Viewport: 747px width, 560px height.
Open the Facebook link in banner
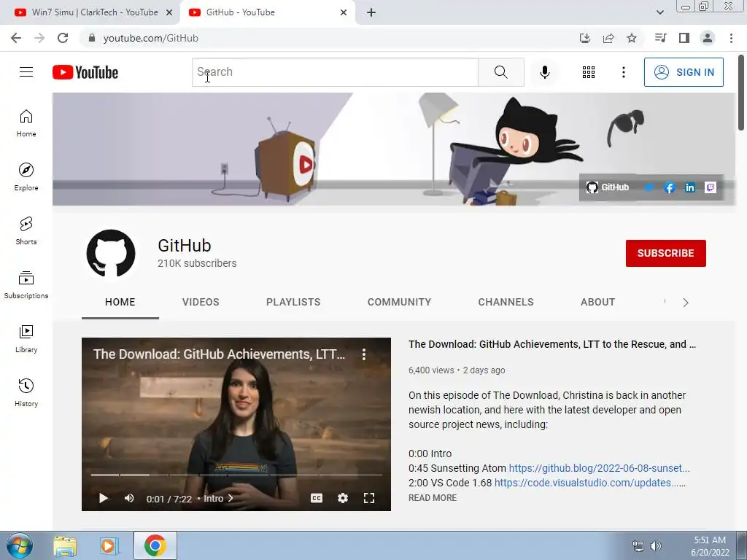(670, 187)
